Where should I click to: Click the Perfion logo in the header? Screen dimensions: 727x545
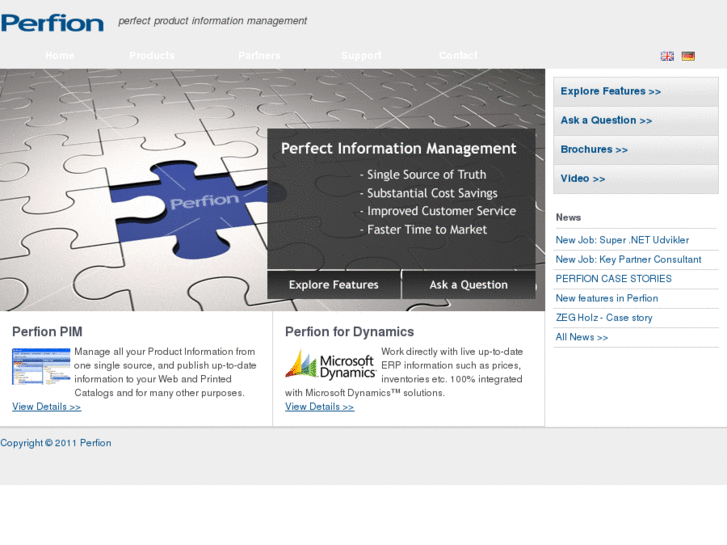[52, 23]
